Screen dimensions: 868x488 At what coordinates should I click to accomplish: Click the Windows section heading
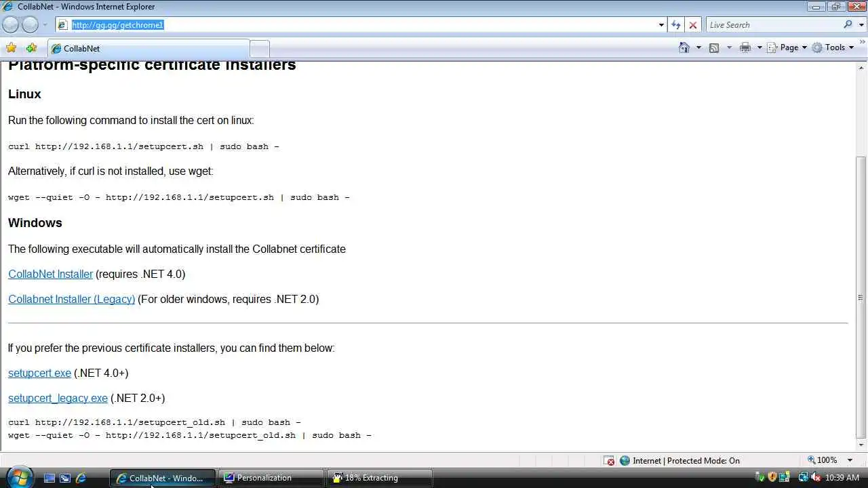(35, 223)
